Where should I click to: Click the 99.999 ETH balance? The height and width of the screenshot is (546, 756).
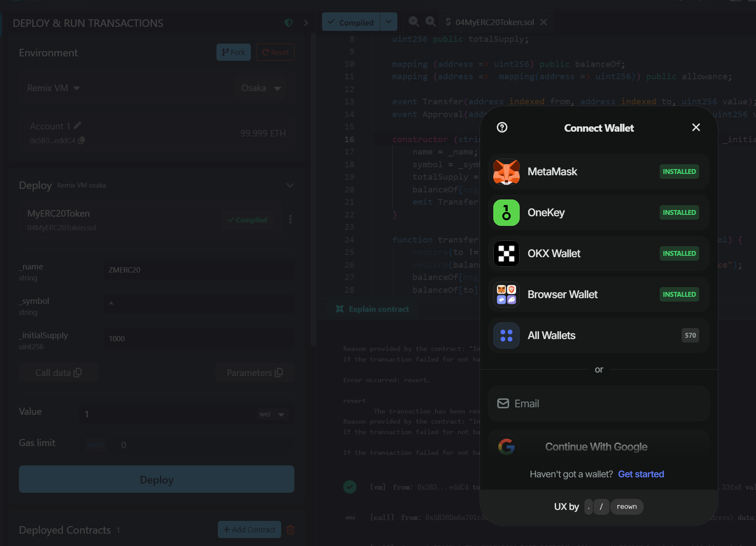[263, 133]
